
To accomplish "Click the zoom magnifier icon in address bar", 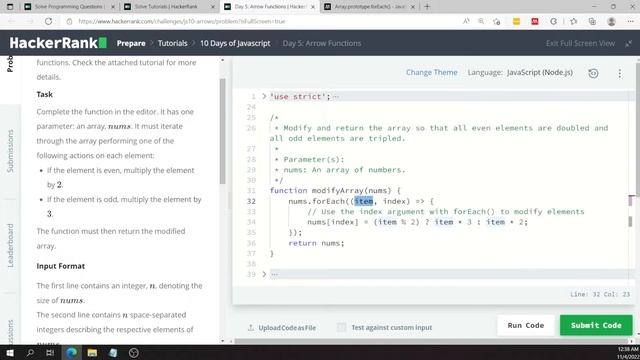I will (x=481, y=21).
